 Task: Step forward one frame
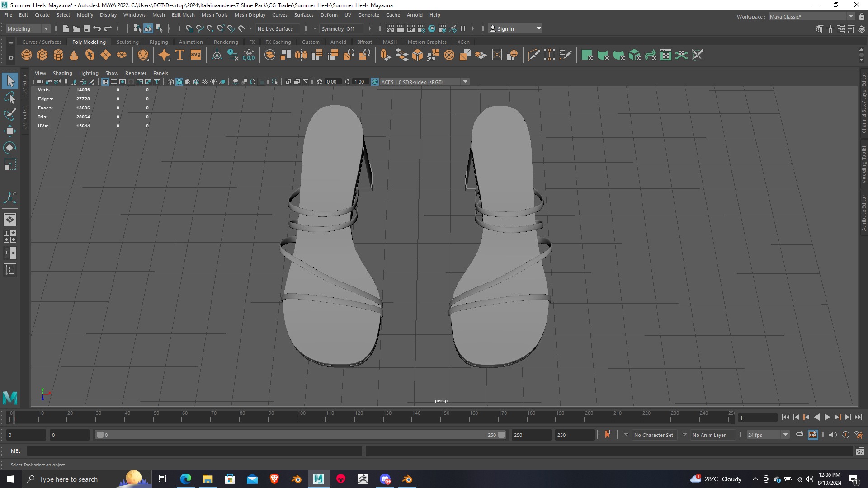click(x=848, y=418)
